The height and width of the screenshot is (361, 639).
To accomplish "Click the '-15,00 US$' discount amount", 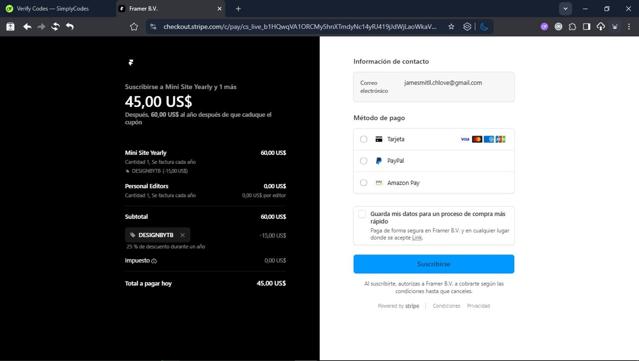I will pos(273,236).
